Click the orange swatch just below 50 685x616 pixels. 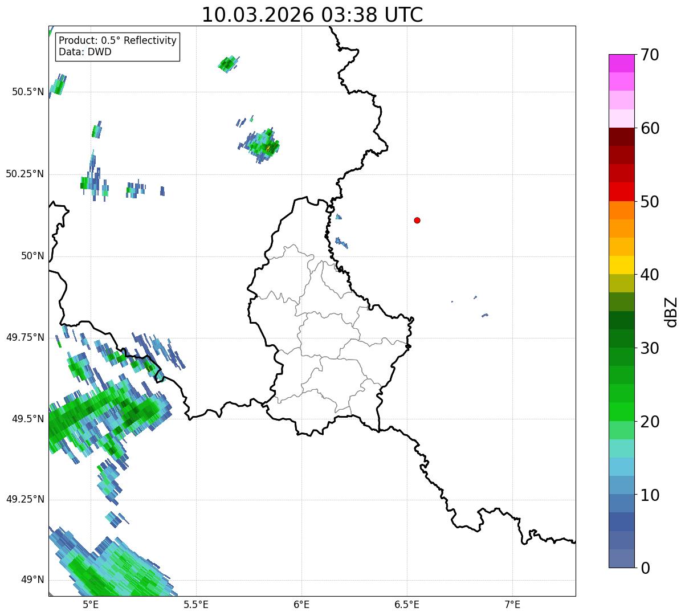[x=622, y=210]
